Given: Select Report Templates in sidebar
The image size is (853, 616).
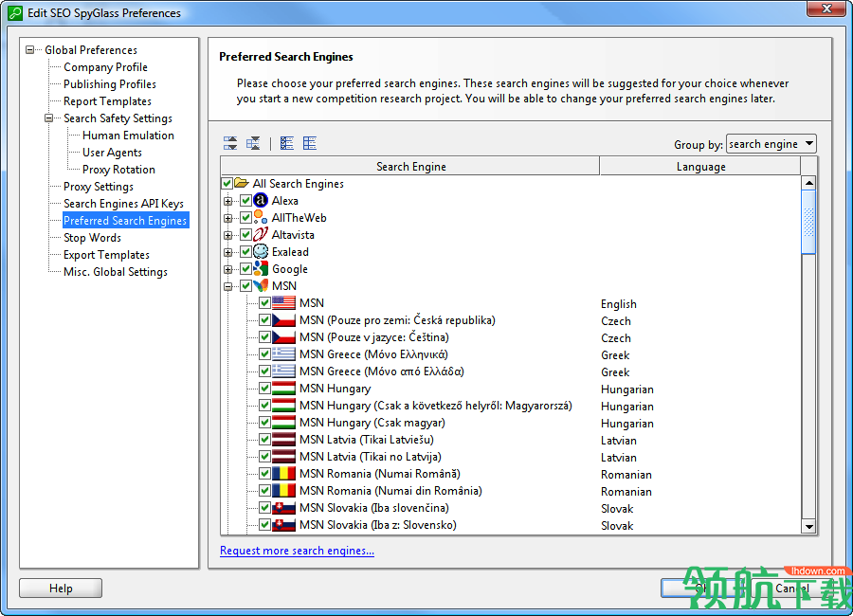Looking at the screenshot, I should coord(108,101).
